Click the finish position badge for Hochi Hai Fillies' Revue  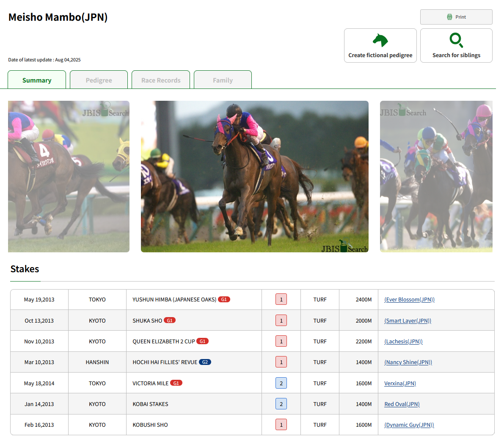pyautogui.click(x=281, y=362)
